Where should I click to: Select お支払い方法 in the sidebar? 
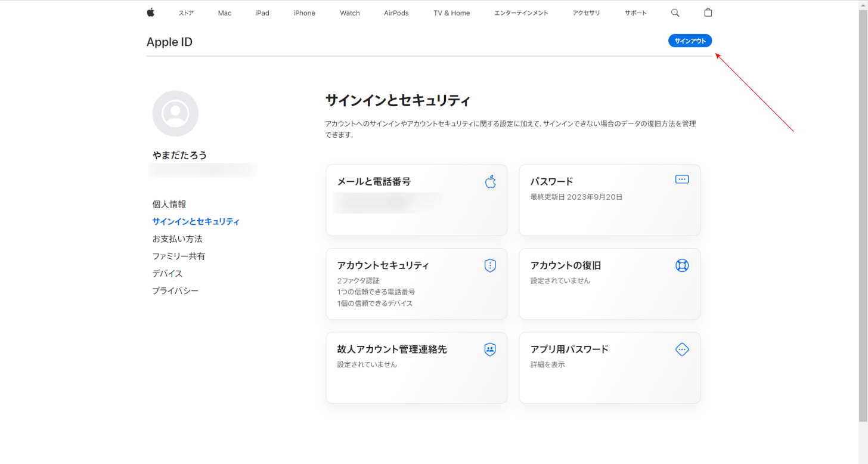tap(178, 239)
